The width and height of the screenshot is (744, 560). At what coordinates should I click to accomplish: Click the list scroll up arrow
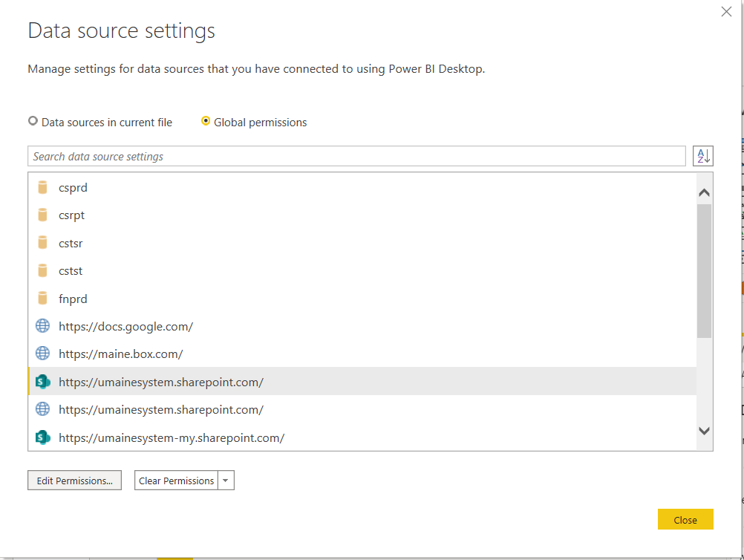click(x=704, y=192)
